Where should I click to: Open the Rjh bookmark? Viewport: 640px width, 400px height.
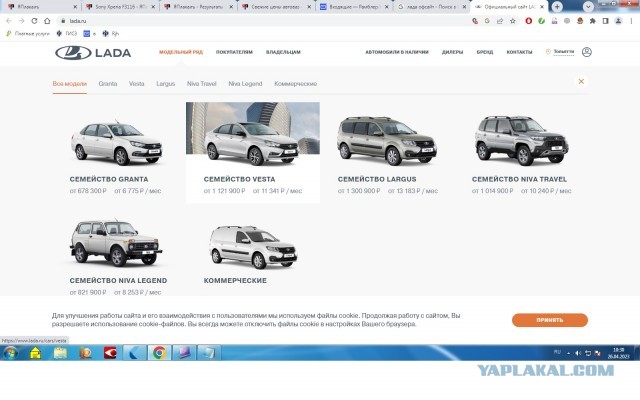(111, 33)
